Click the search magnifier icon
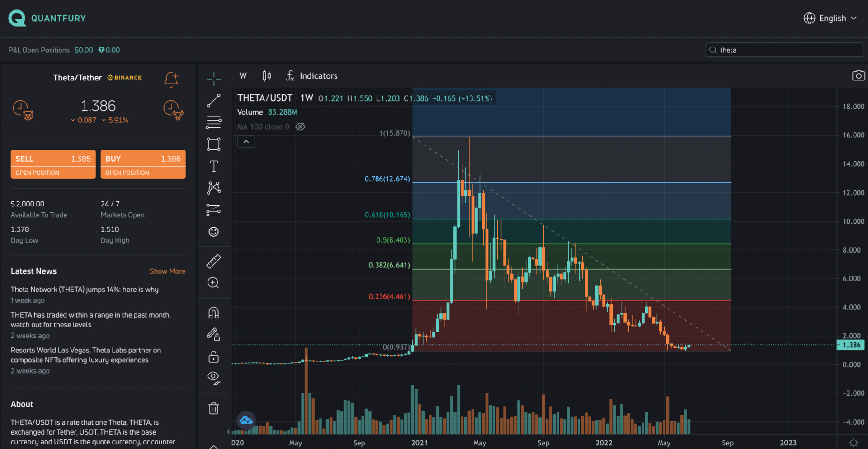Screen dimensions: 868x449 tap(713, 50)
